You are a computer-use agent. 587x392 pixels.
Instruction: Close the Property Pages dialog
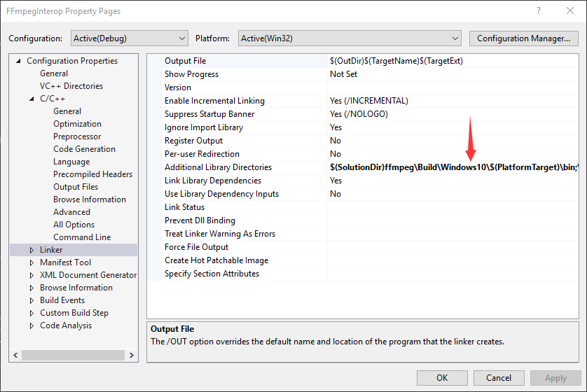(x=569, y=10)
